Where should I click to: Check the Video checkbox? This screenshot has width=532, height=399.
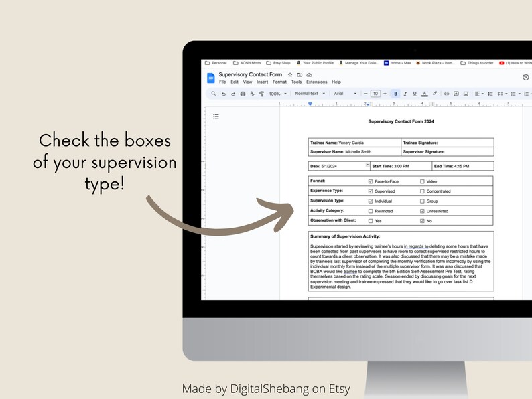[x=422, y=181]
